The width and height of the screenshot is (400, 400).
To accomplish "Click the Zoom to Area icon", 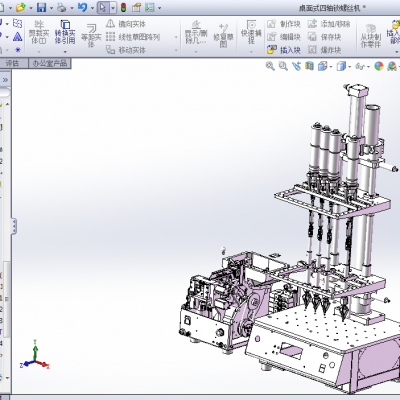I will pos(283,66).
